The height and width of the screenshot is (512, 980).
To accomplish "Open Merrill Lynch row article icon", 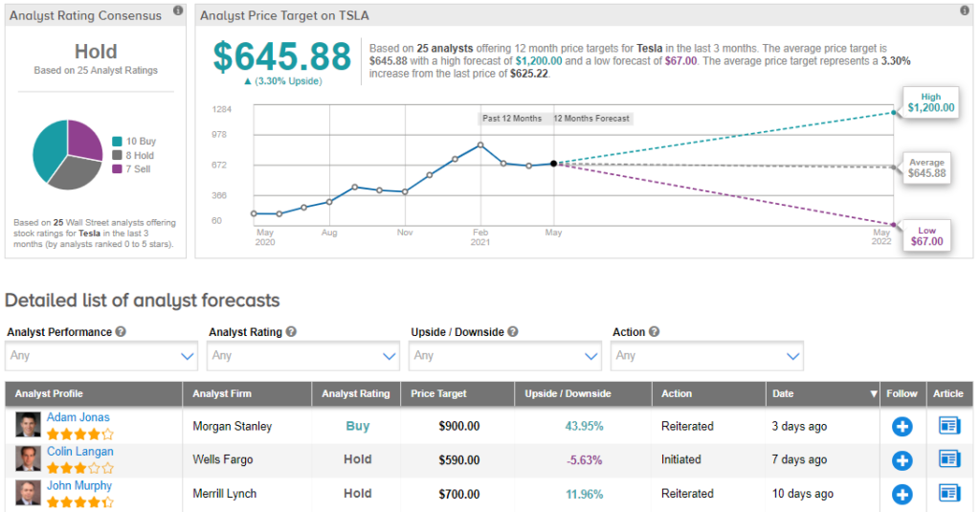I will click(x=949, y=494).
